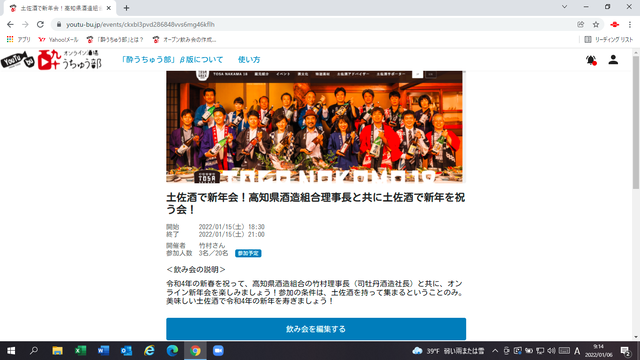640x360 pixels.
Task: Launch Internet Explorer from taskbar
Action: point(149,351)
